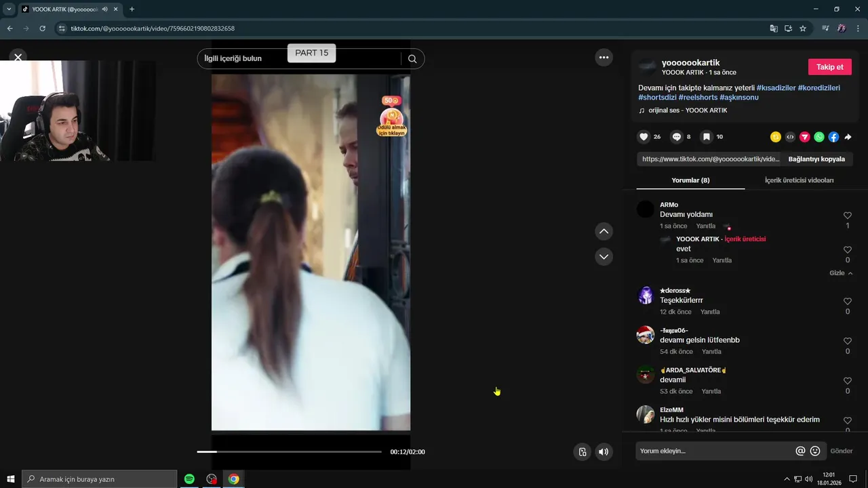Reply to the 'Teşekkürlerrr' comment with Yanıtla
This screenshot has width=868, height=488.
tap(710, 312)
